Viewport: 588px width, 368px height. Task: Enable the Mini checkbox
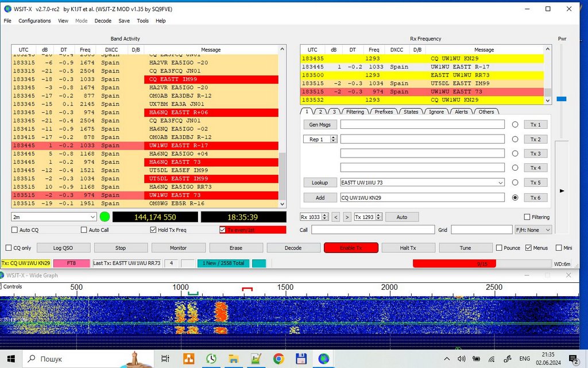[559, 248]
